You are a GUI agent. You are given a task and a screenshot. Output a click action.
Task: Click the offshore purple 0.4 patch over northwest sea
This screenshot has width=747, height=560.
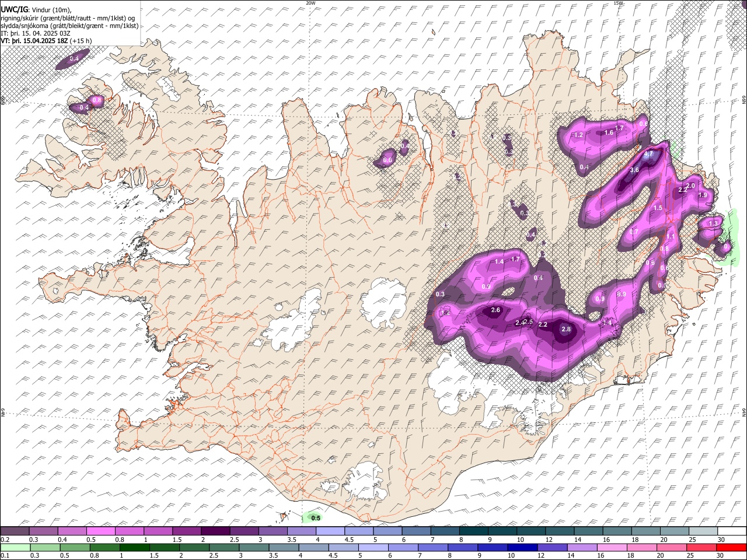[73, 59]
